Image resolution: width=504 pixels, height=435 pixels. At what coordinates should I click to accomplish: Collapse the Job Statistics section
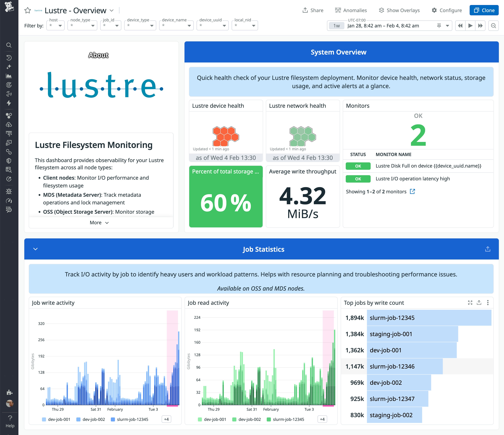coord(35,249)
